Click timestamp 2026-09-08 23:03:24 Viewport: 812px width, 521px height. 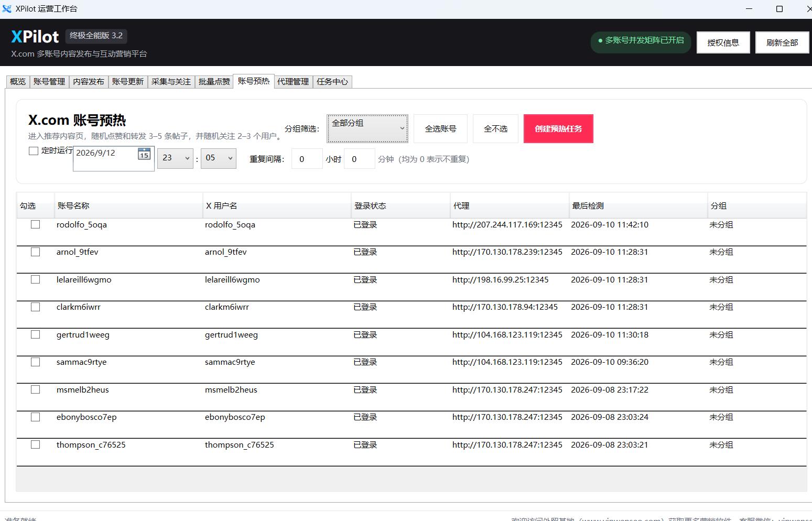pos(610,417)
